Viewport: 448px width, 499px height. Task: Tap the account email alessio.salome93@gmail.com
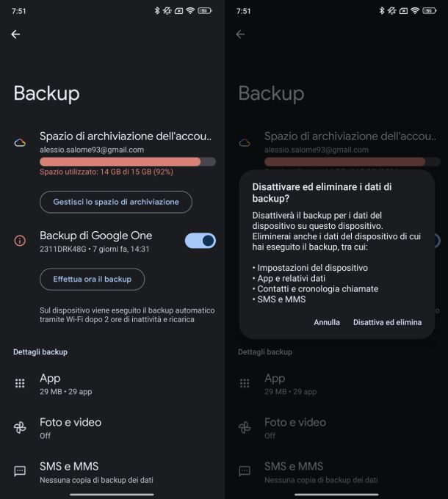click(92, 150)
